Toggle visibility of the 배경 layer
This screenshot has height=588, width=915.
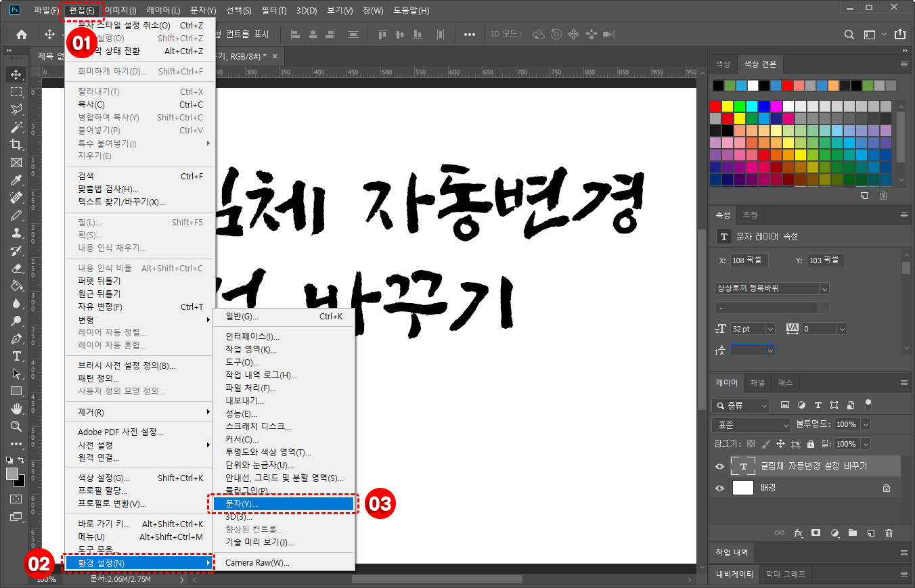pos(719,487)
